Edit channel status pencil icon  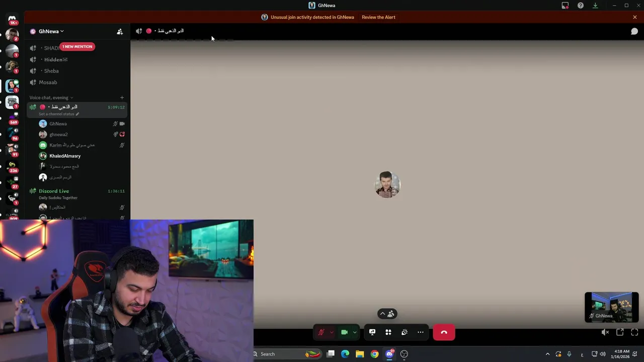point(77,114)
